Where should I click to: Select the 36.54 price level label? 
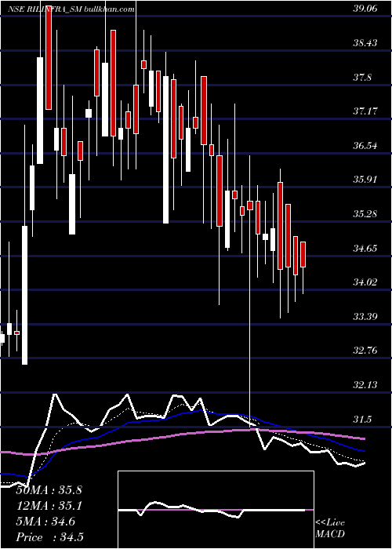pos(365,146)
